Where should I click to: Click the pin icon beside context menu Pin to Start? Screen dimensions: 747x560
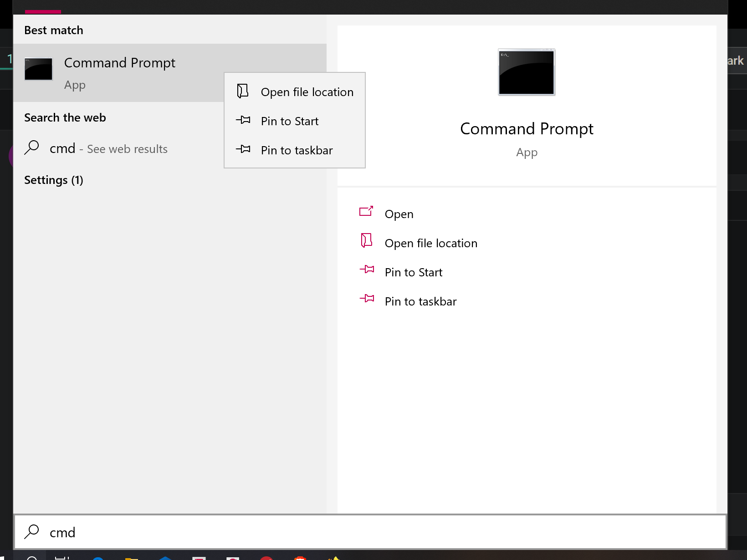[x=243, y=120]
